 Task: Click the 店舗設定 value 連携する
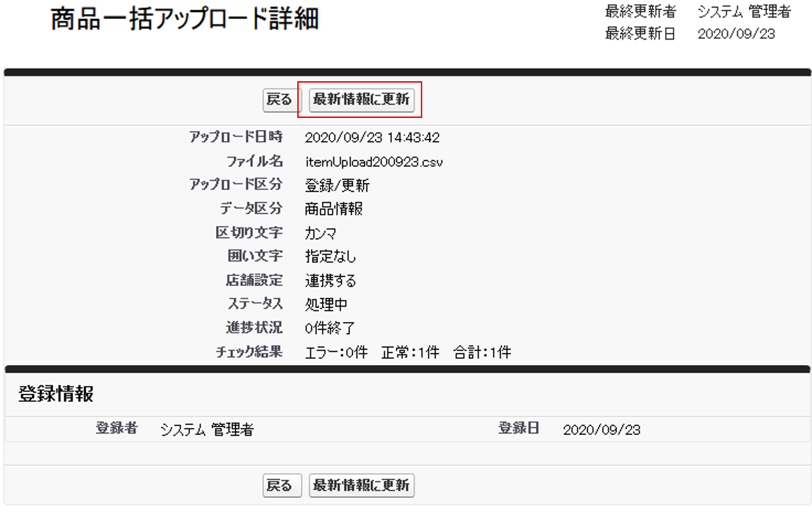click(x=330, y=280)
